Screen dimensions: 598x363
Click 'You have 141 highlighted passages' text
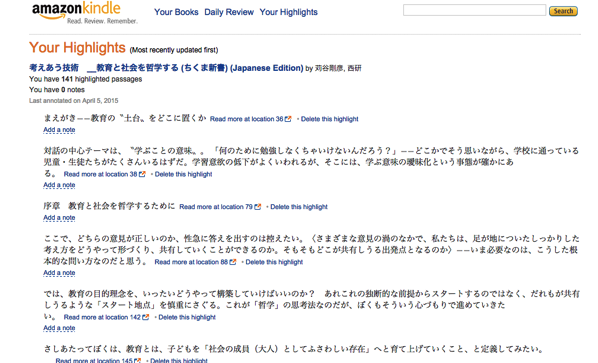(x=85, y=79)
